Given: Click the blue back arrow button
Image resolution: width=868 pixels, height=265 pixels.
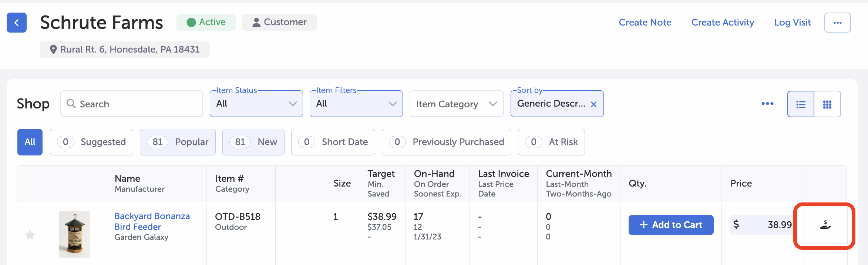Looking at the screenshot, I should 17,23.
